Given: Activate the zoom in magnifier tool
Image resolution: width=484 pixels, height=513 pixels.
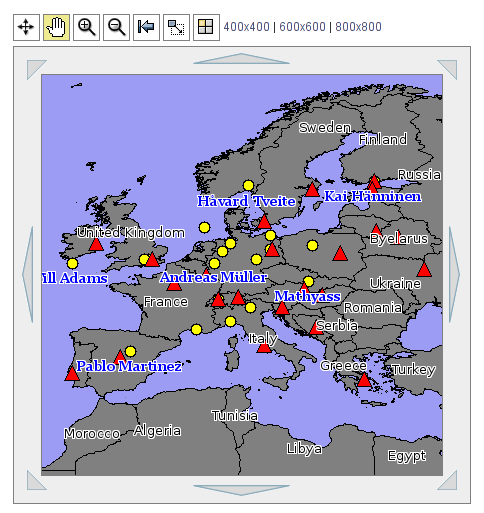Looking at the screenshot, I should 86,27.
